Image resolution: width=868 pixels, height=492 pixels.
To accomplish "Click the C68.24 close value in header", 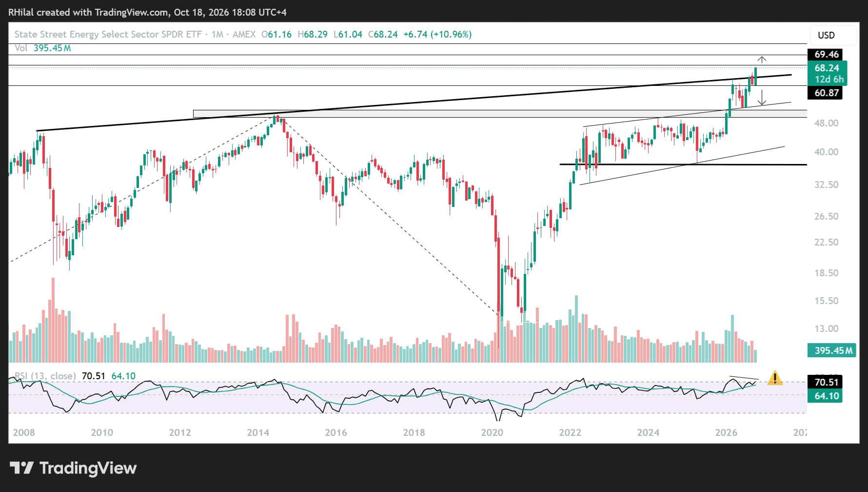I will 383,34.
